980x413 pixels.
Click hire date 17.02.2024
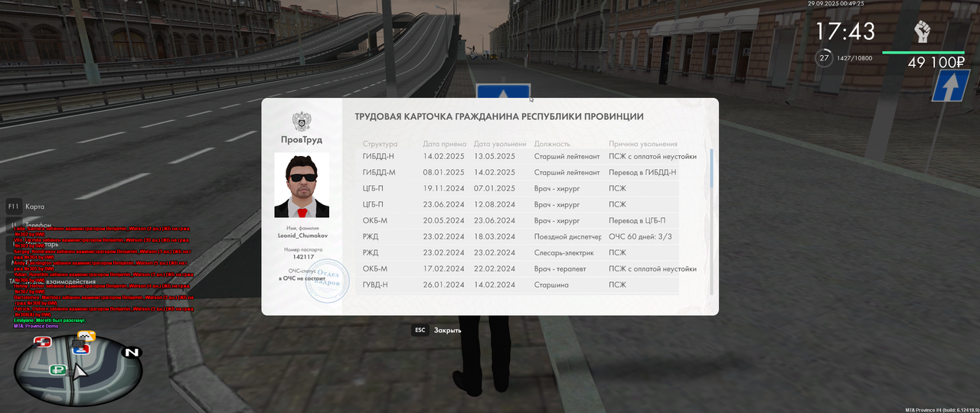coord(444,268)
